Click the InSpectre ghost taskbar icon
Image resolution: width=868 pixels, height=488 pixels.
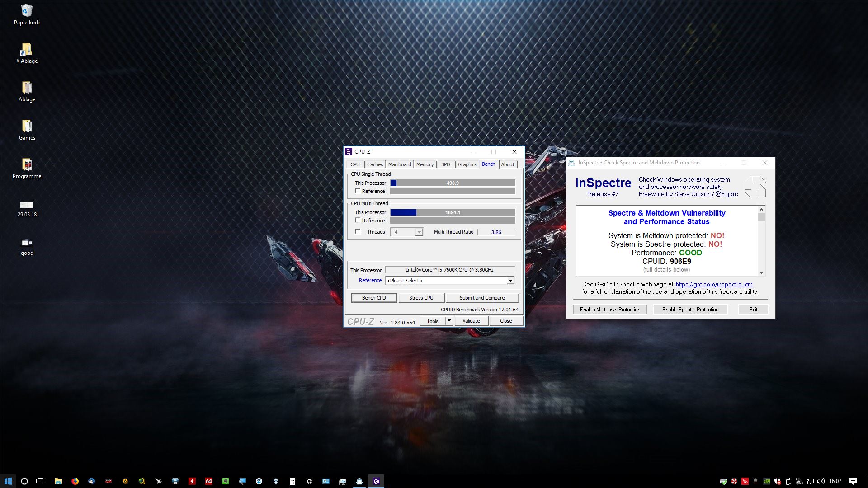359,481
